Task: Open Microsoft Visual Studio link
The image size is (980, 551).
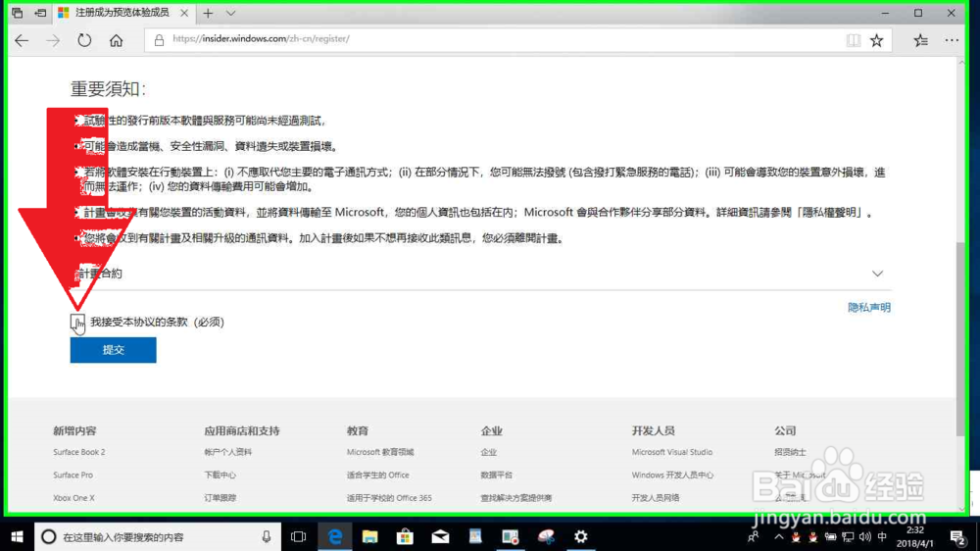Action: [672, 452]
